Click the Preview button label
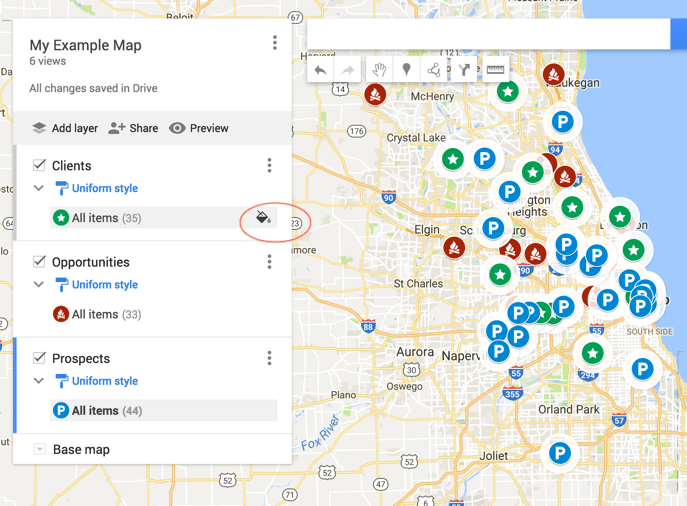Image resolution: width=687 pixels, height=506 pixels. coord(209,128)
